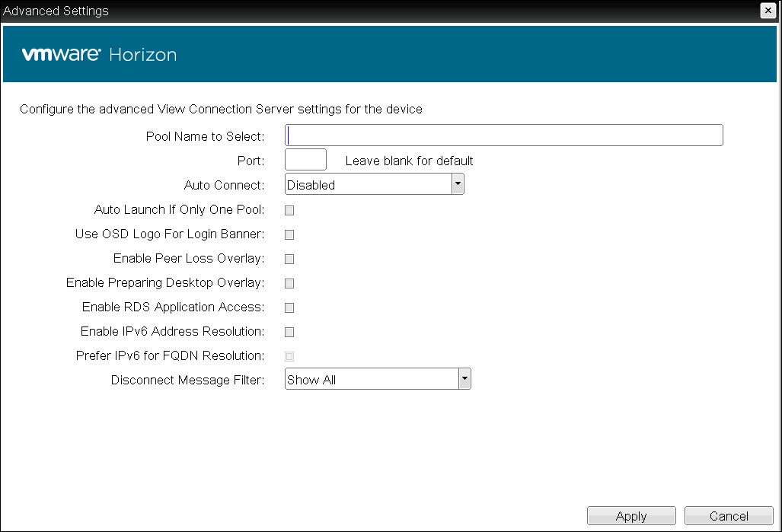Click Prefer IPv6 for FQDN Resolution checkbox
Image resolution: width=782 pixels, height=532 pixels.
(289, 356)
